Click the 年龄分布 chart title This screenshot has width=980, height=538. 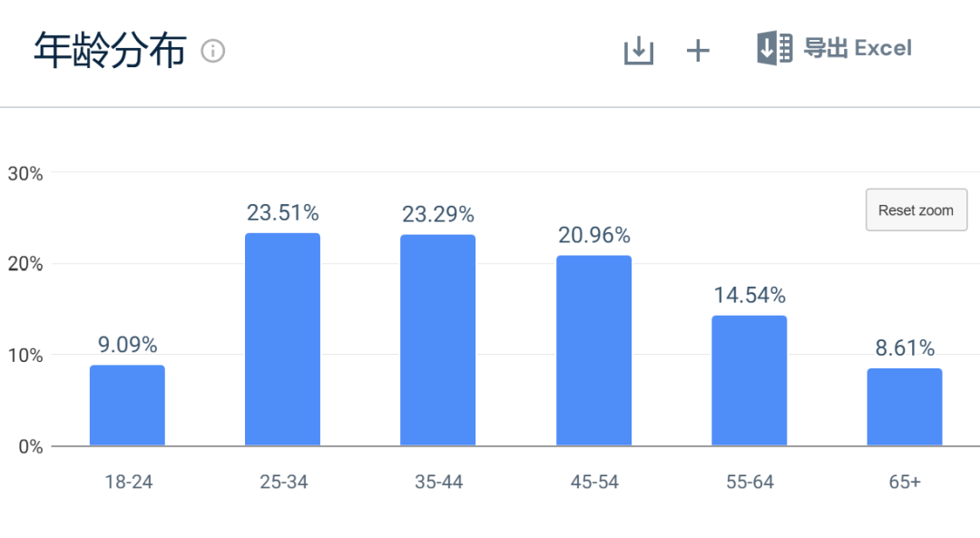(x=110, y=51)
